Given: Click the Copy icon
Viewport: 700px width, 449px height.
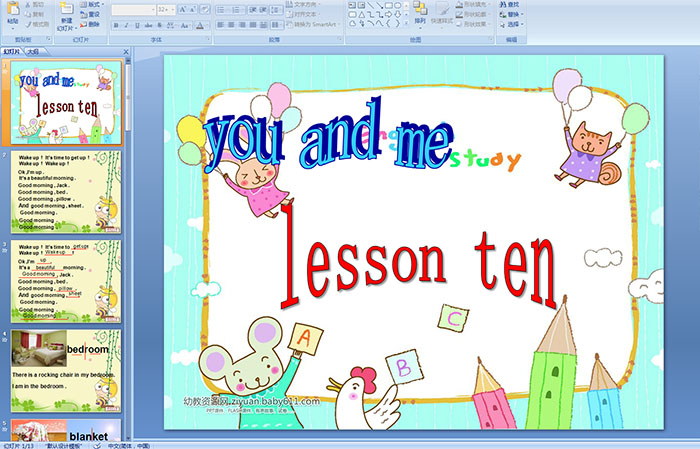Looking at the screenshot, I should tap(28, 14).
